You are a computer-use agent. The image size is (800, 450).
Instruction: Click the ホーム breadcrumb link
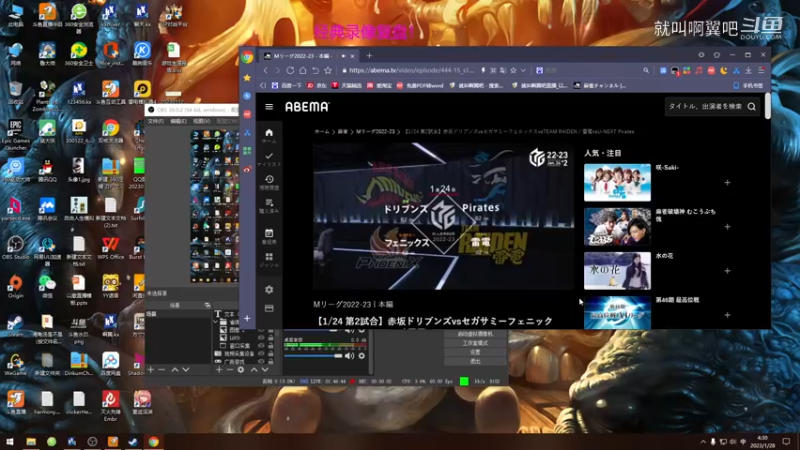pyautogui.click(x=322, y=132)
